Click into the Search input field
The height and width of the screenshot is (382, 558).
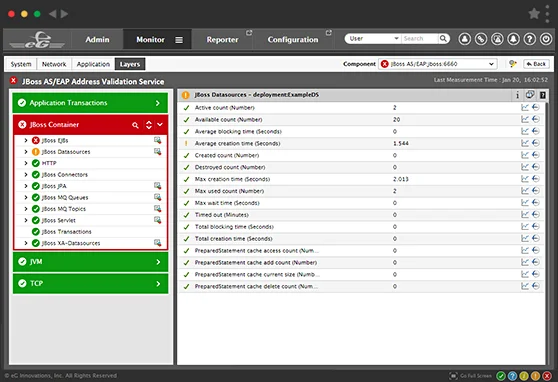[419, 38]
